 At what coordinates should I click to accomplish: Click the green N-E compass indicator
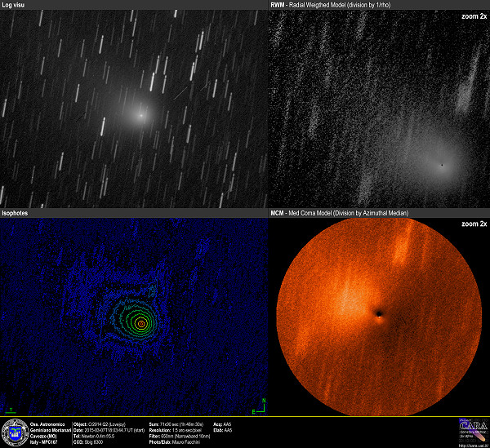click(261, 406)
